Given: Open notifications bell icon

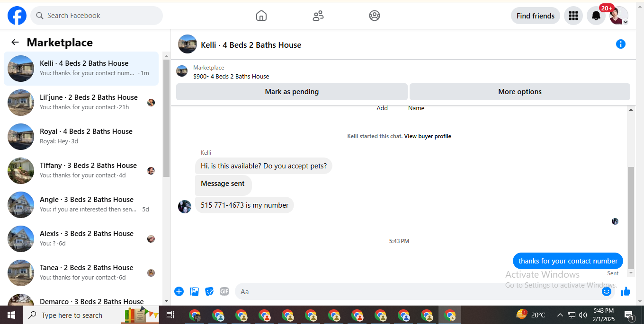Looking at the screenshot, I should [x=596, y=16].
